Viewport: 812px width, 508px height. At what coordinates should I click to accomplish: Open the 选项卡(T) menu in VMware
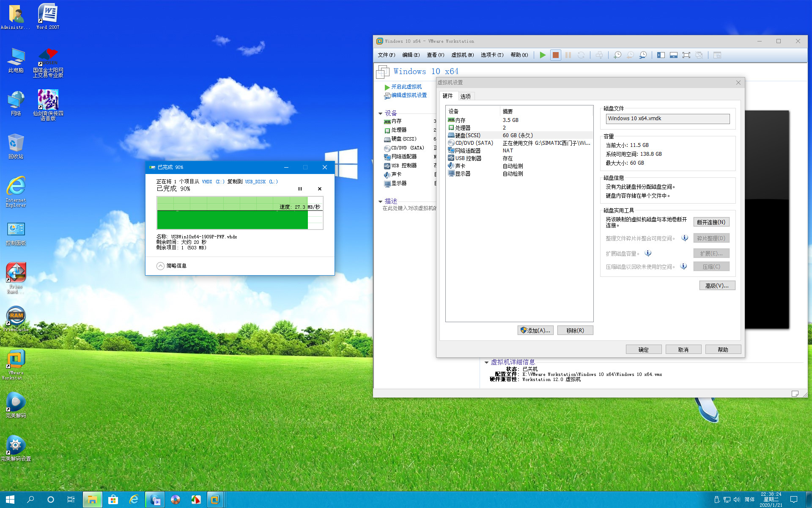tap(492, 55)
